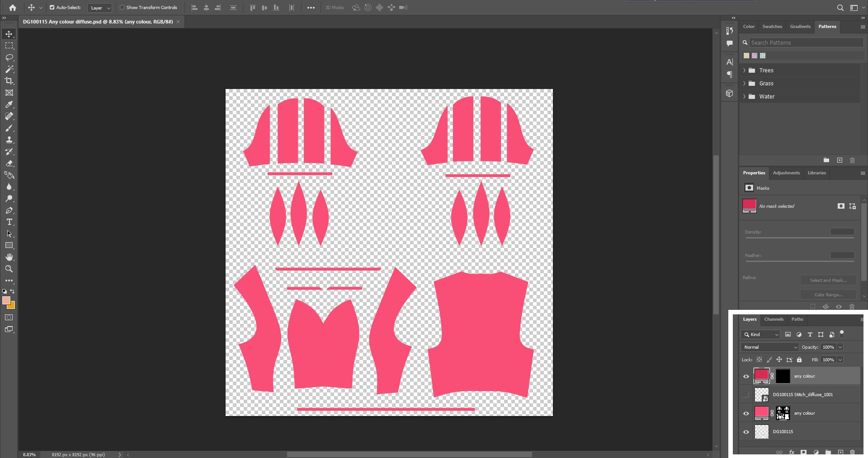Open the 3D panel cube icon
Image resolution: width=868 pixels, height=458 pixels.
[729, 93]
